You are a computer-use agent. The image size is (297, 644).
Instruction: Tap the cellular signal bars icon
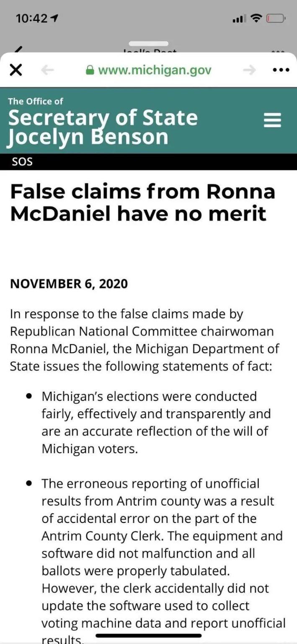pyautogui.click(x=238, y=19)
